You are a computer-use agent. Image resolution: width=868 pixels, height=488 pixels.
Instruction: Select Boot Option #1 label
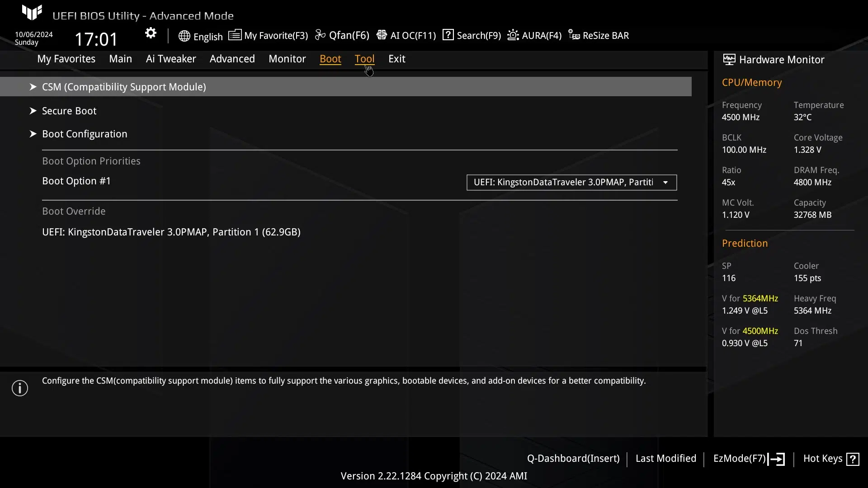point(76,181)
